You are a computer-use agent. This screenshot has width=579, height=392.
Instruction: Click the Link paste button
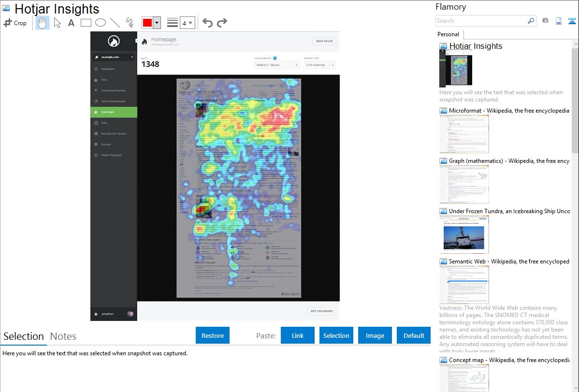coord(298,335)
